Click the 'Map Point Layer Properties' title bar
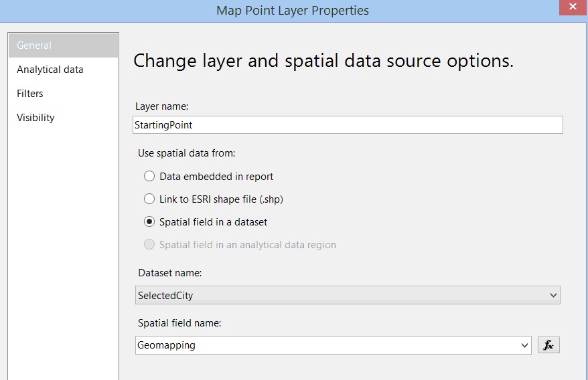588x380 pixels. coord(293,11)
